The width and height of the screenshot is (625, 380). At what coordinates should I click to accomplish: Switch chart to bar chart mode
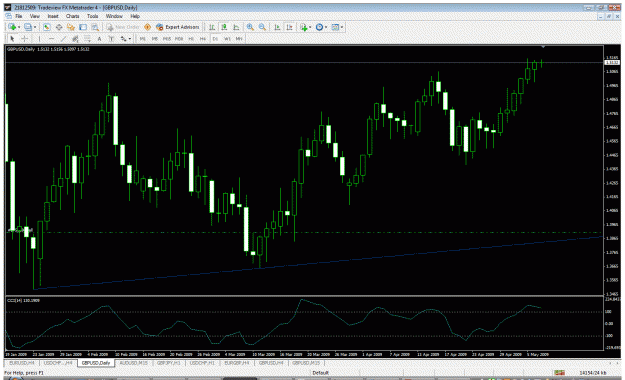pyautogui.click(x=212, y=27)
